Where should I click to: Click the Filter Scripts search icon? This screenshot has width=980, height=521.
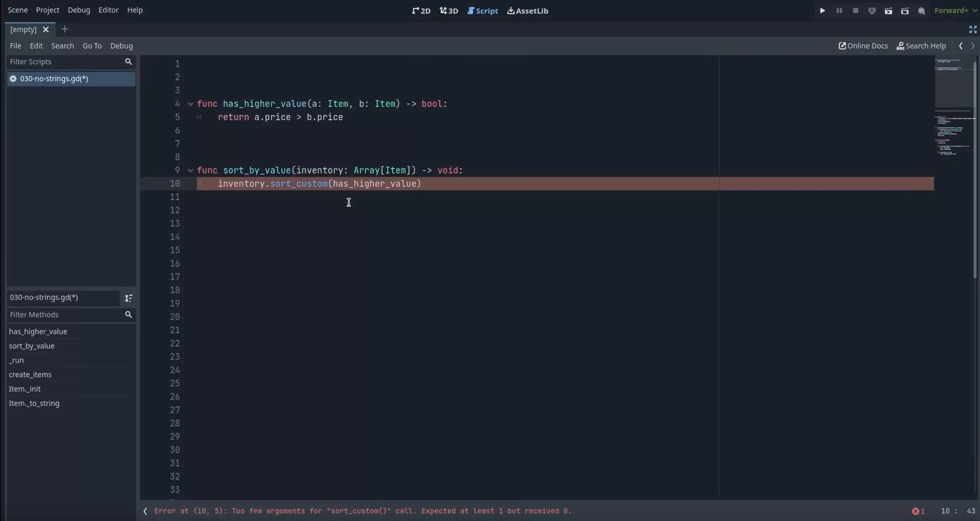coord(129,62)
